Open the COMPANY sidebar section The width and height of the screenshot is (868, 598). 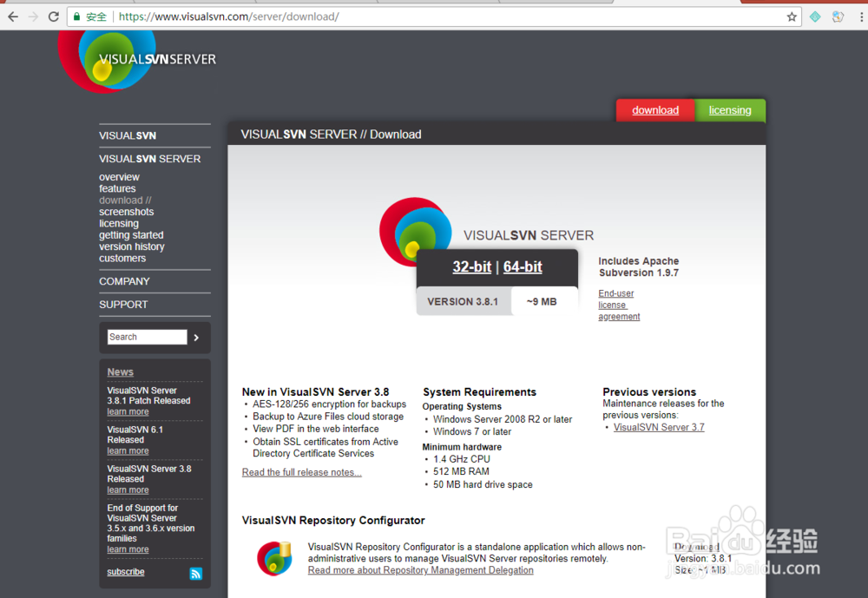[124, 281]
